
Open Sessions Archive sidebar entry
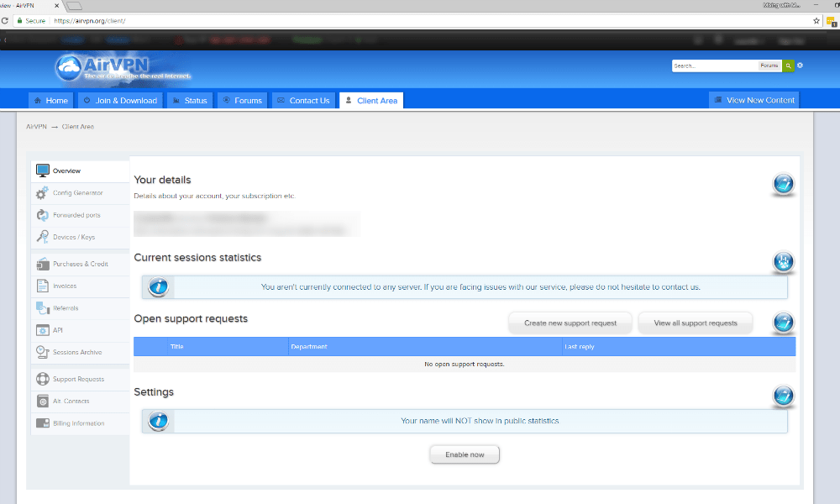(x=81, y=352)
